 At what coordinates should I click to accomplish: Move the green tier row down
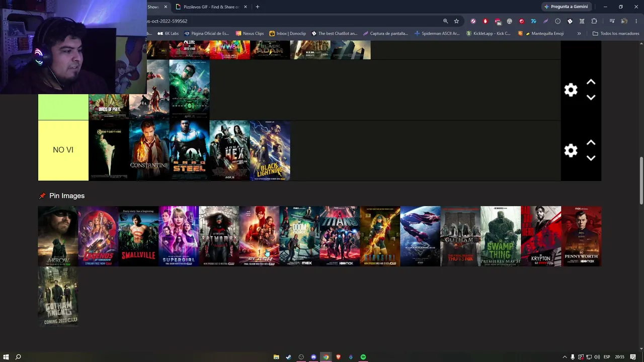point(591,98)
